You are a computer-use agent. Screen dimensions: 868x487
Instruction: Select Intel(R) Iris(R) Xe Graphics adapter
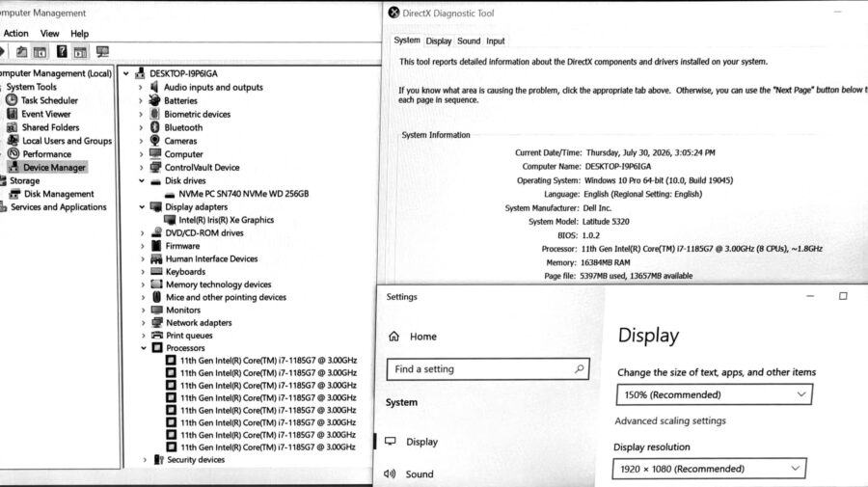[x=226, y=220]
